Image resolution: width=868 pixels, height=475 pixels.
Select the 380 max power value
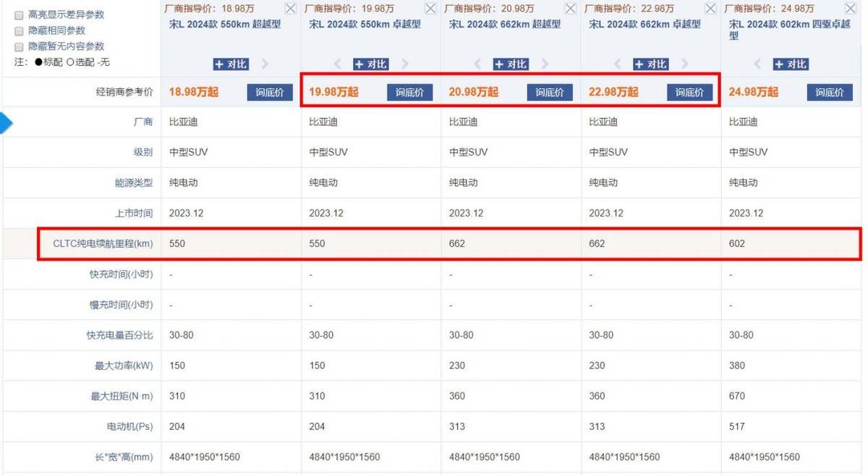pos(737,366)
